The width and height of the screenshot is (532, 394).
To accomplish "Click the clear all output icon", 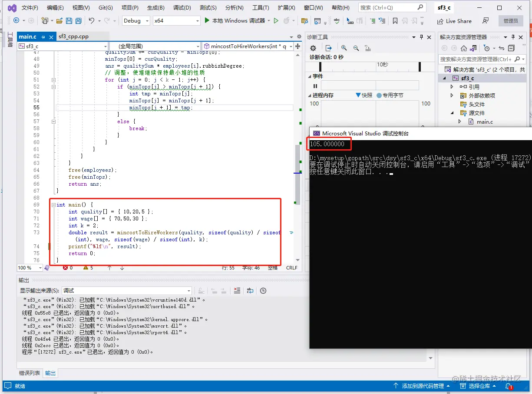I will pyautogui.click(x=237, y=291).
